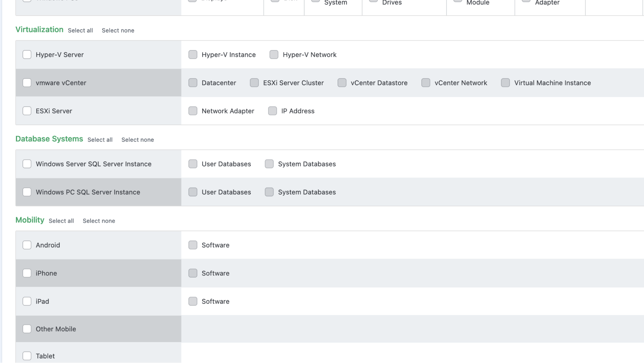
Task: Check the vCenter Datastore option
Action: (x=342, y=82)
